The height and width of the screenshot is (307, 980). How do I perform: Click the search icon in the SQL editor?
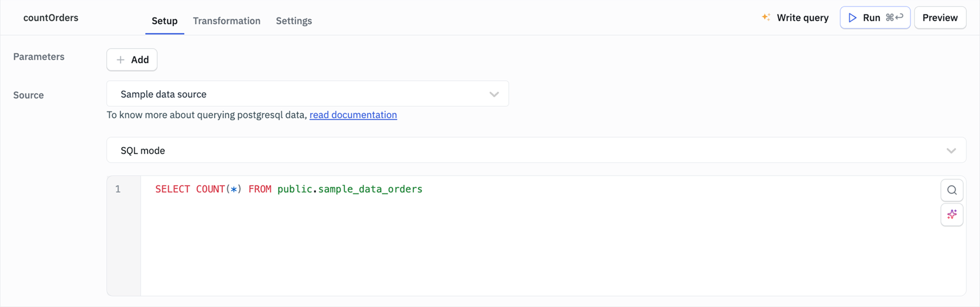(952, 190)
